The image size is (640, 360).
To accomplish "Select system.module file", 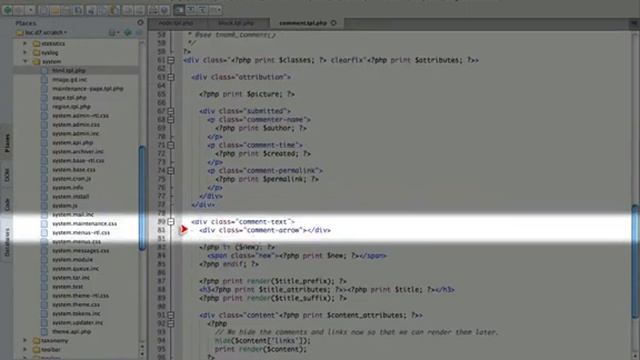I will tap(72, 260).
